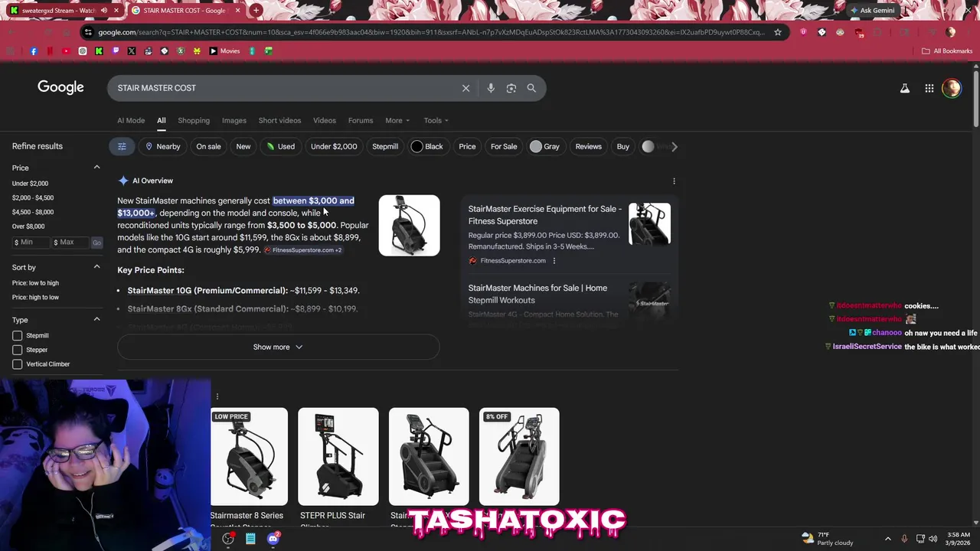Viewport: 980px width, 551px height.
Task: Open the Google apps grid
Action: pos(929,88)
